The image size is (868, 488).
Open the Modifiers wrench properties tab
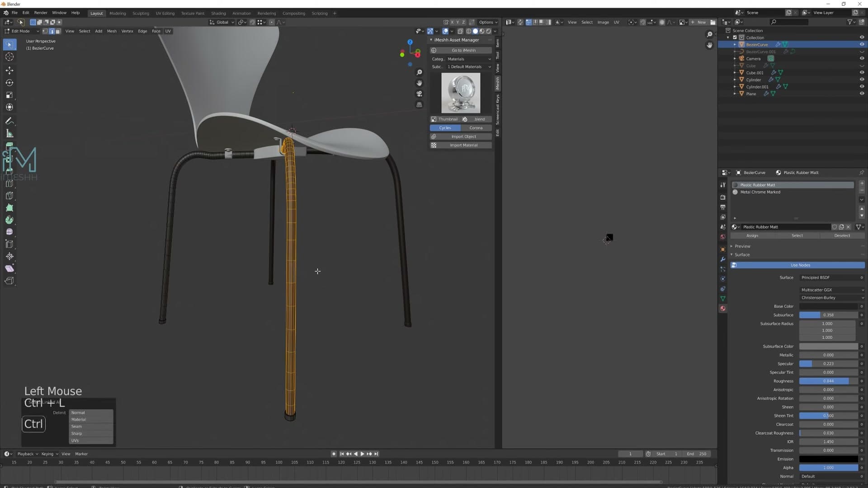pos(722,259)
